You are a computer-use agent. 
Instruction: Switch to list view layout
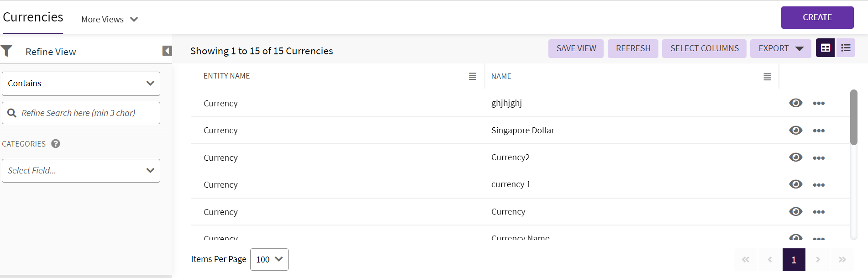coord(846,48)
